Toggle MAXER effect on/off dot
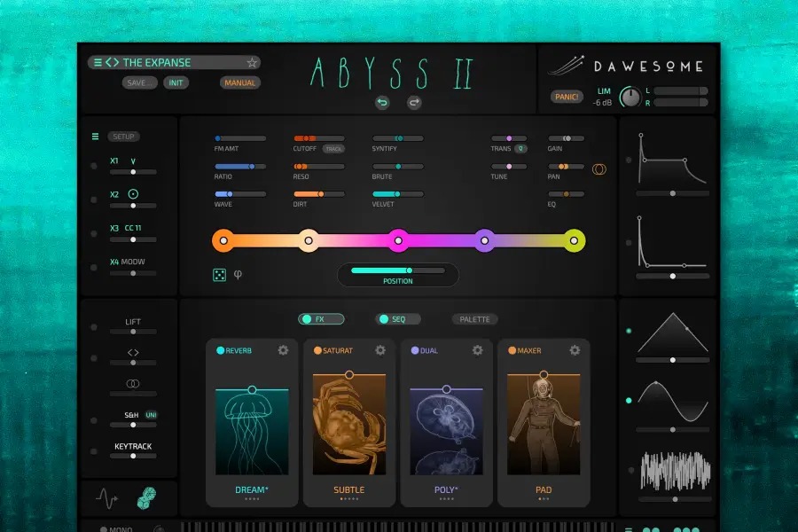 (512, 350)
